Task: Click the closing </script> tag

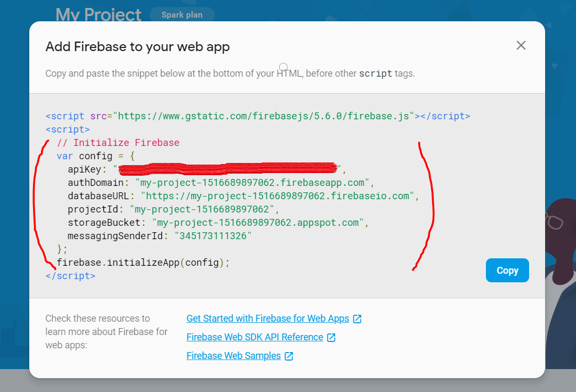Action: pos(70,276)
